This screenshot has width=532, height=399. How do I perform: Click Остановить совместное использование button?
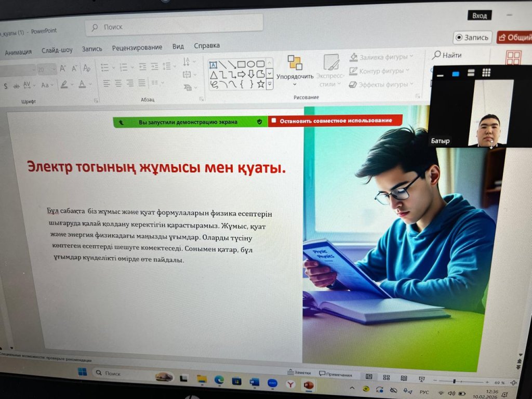tap(335, 121)
